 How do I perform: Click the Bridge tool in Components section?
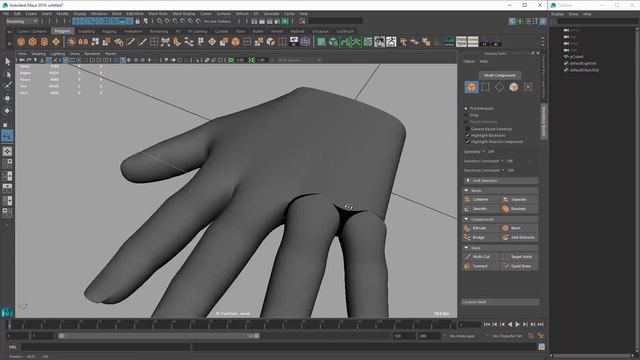click(x=481, y=237)
